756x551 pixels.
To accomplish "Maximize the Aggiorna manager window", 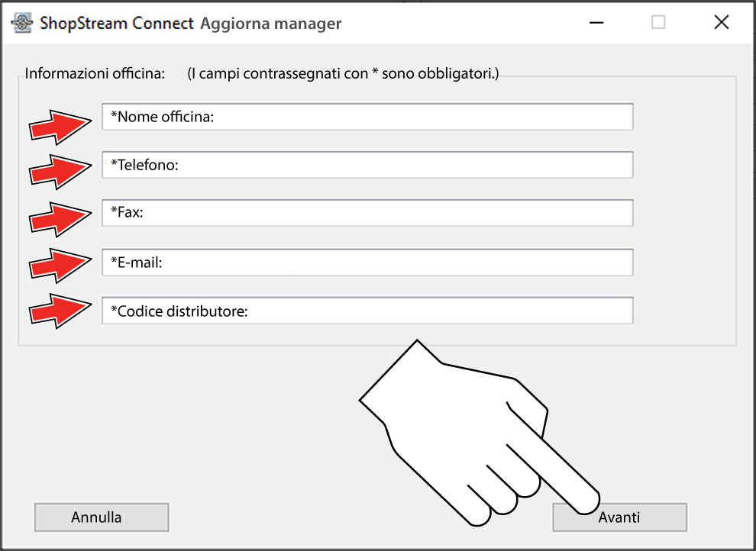I will [658, 23].
